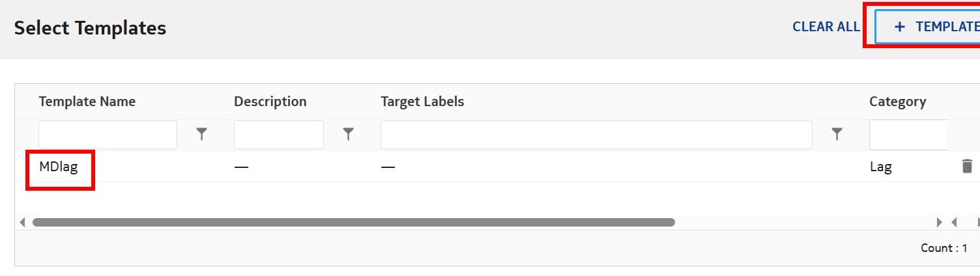
Task: Sort by the Target Labels column header
Action: tap(422, 102)
